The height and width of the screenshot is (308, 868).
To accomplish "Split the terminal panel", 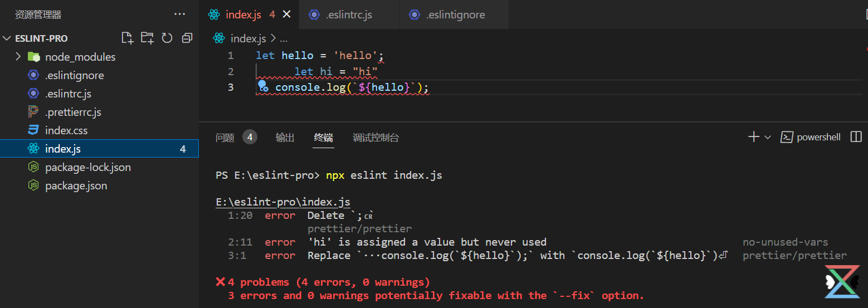I will pyautogui.click(x=856, y=137).
